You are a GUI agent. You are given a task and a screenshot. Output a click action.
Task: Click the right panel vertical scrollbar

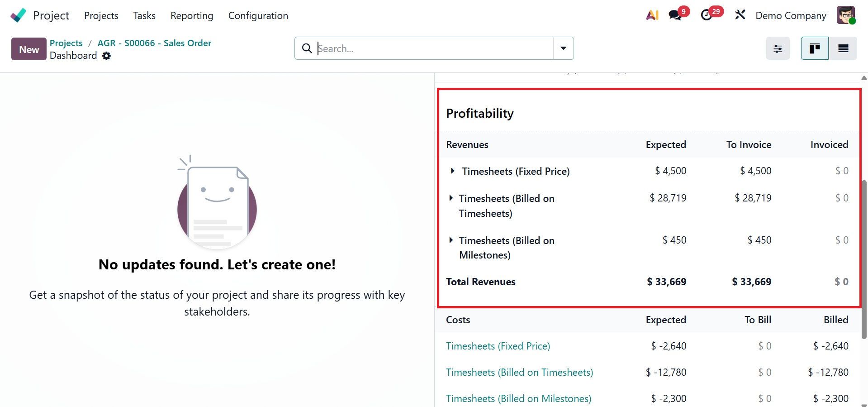(864, 259)
